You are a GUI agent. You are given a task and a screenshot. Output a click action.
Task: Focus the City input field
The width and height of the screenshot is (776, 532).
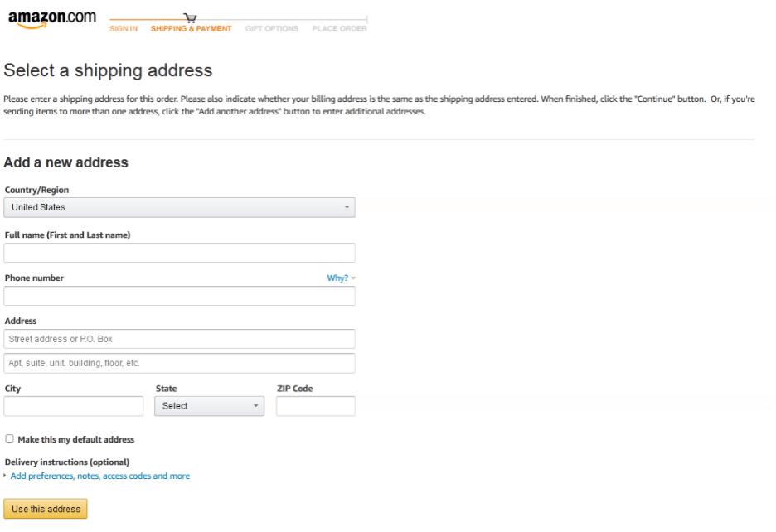pyautogui.click(x=74, y=406)
